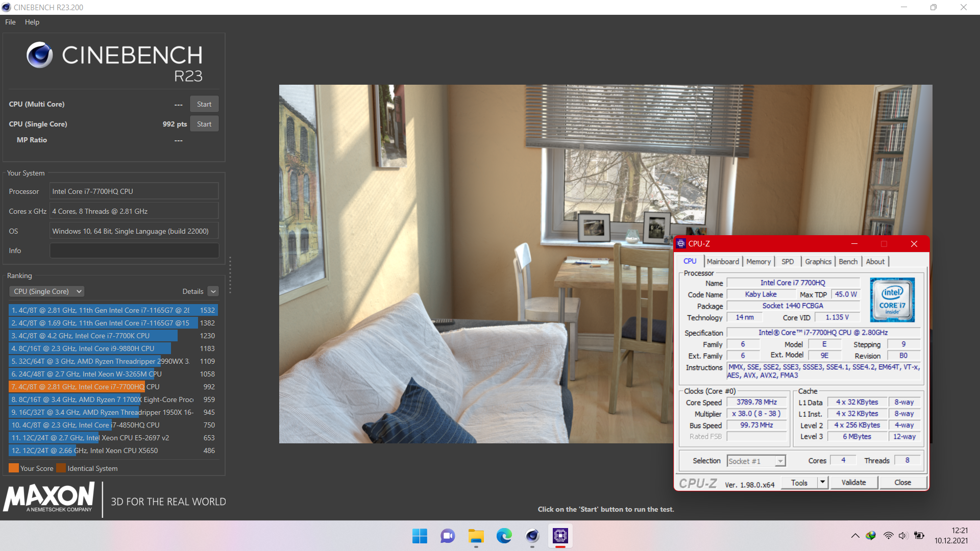Image resolution: width=980 pixels, height=551 pixels.
Task: Toggle the ranking Details dropdown arrow
Action: pyautogui.click(x=213, y=291)
